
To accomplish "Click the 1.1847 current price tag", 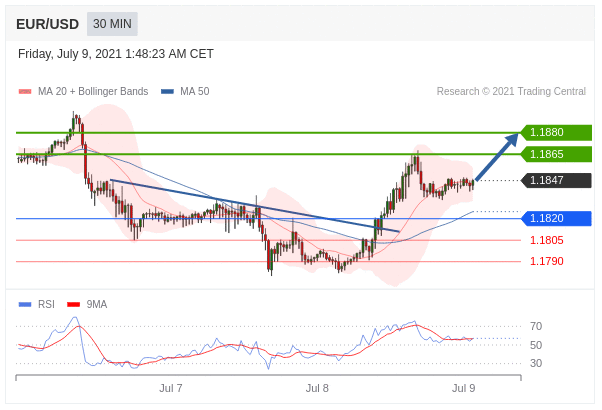I will click(556, 180).
